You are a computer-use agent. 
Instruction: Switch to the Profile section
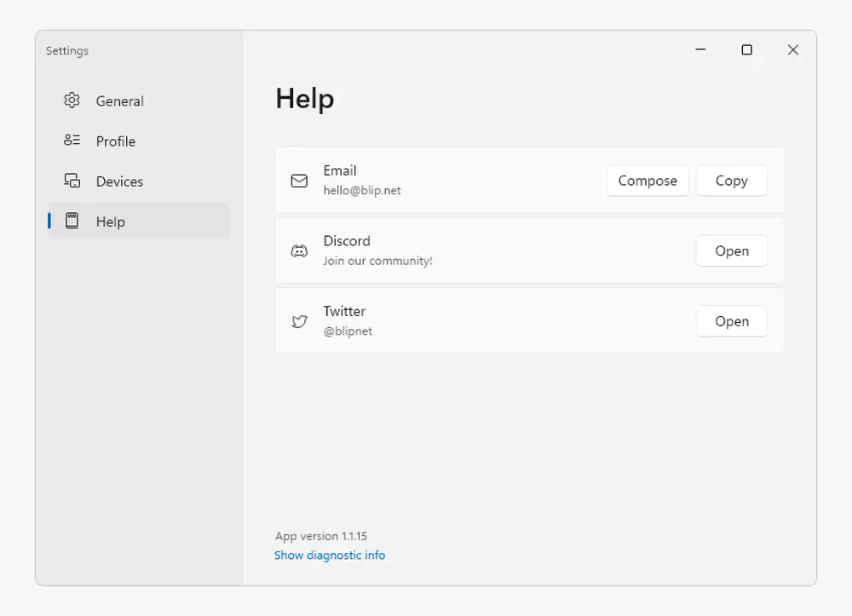[116, 141]
